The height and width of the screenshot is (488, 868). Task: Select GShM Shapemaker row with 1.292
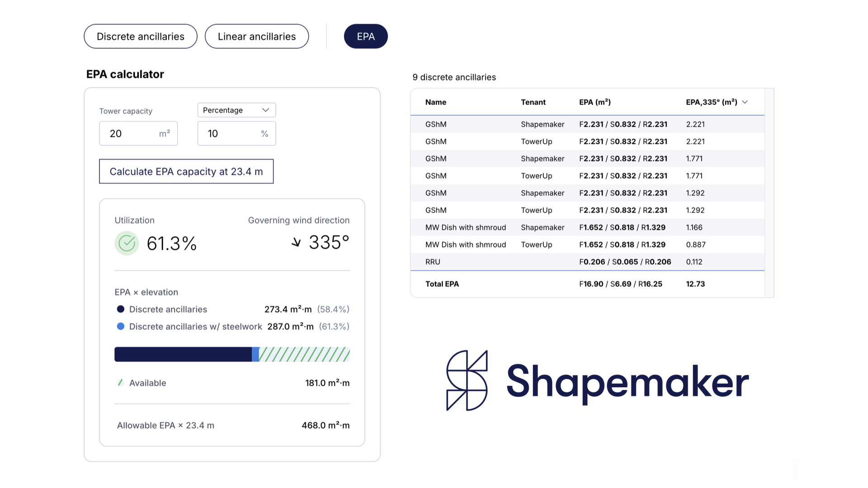[x=587, y=193]
